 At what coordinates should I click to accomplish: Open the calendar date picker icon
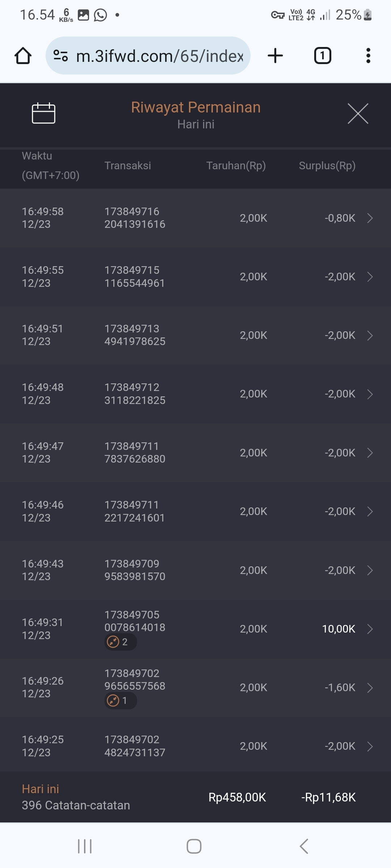pyautogui.click(x=43, y=114)
